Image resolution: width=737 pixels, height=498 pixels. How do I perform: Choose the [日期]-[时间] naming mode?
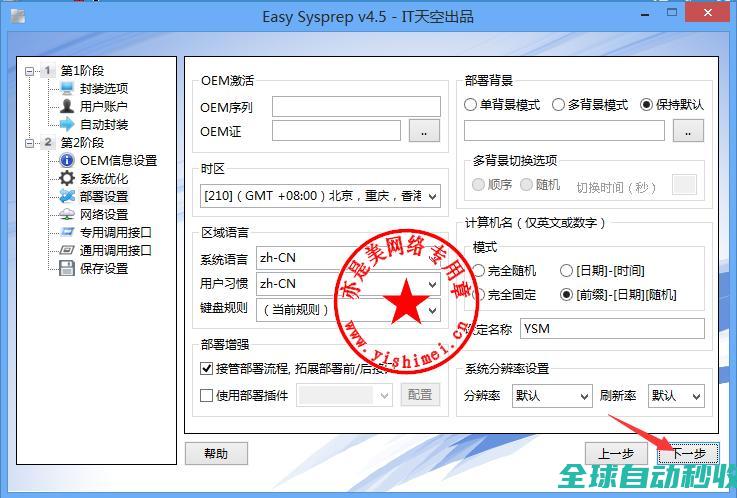(x=567, y=271)
